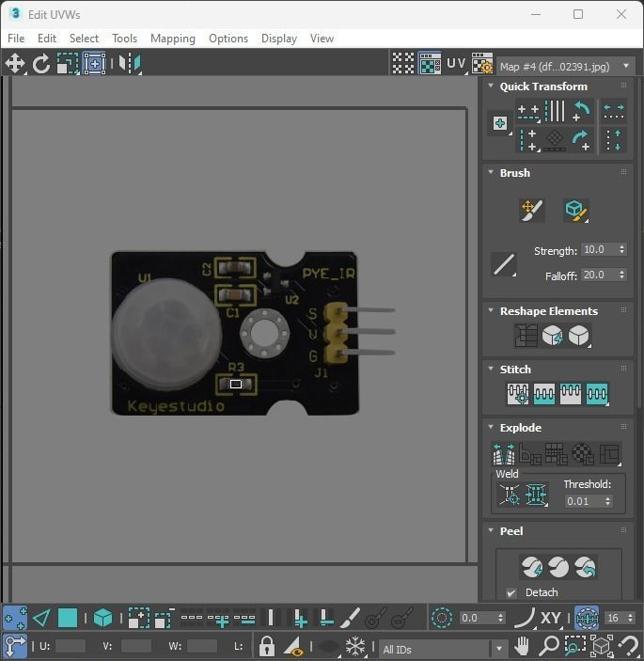
Task: Open the View menu
Action: [x=322, y=39]
